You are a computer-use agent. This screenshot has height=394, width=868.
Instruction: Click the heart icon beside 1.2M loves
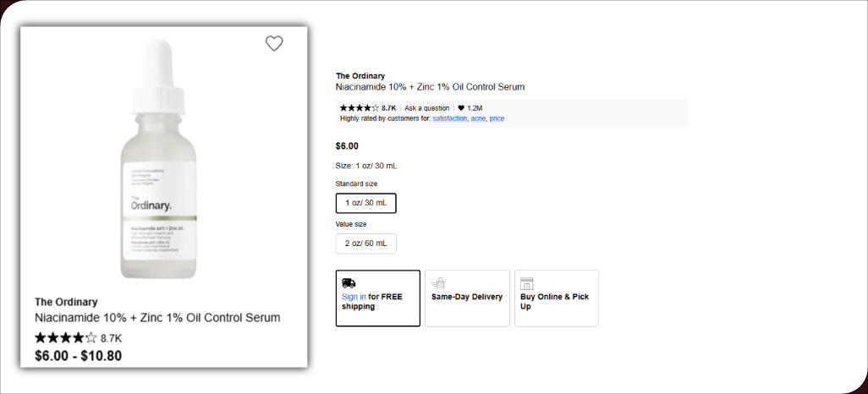click(461, 108)
